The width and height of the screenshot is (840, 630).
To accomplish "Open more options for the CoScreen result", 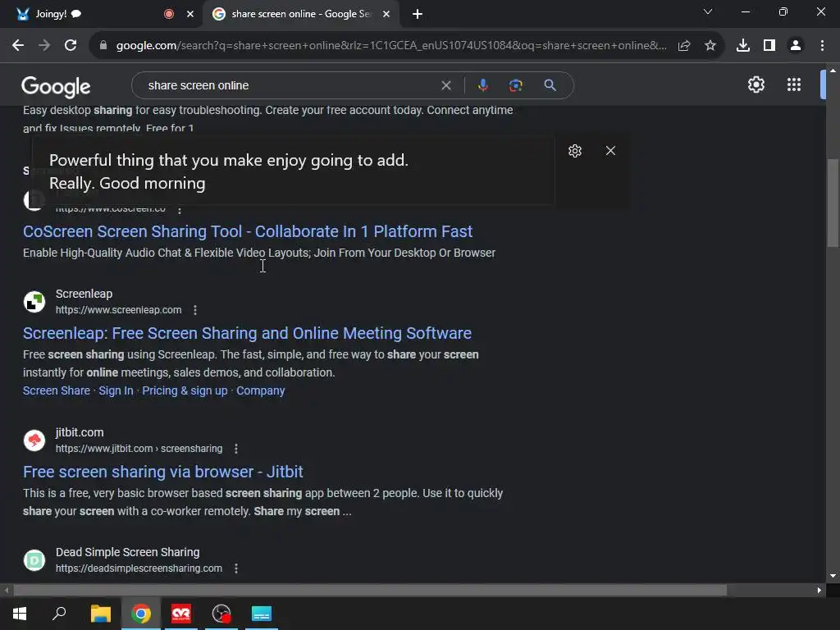I will coord(180,210).
